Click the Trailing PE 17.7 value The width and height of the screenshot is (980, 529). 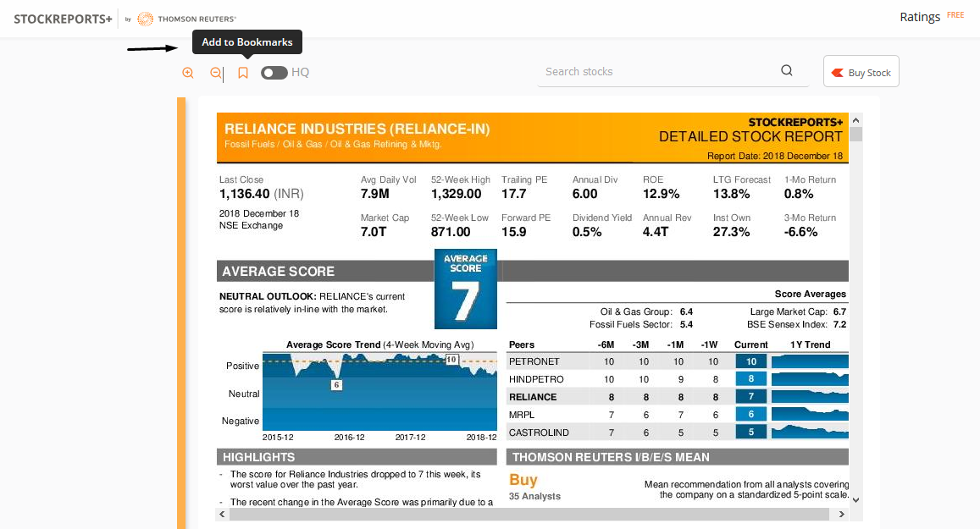[x=514, y=194]
